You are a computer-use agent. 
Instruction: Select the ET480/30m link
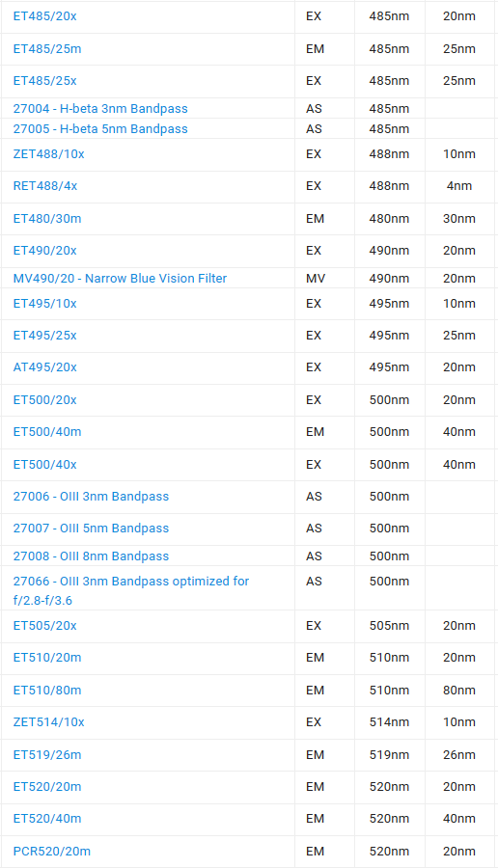(x=47, y=219)
